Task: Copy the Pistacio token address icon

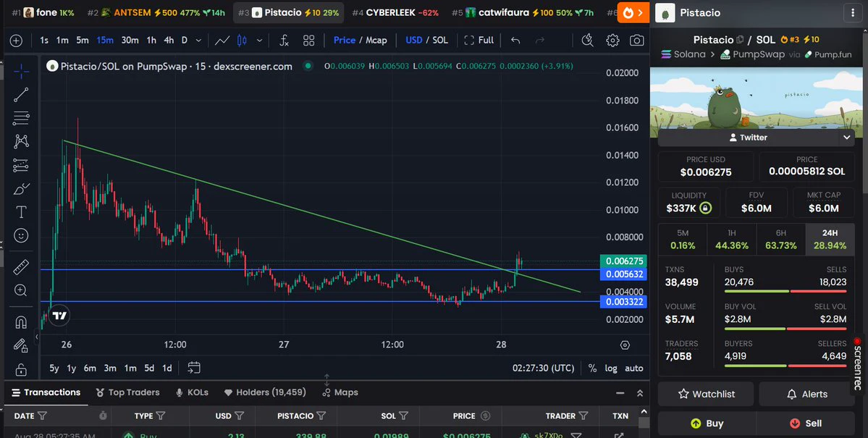Action: [740, 40]
